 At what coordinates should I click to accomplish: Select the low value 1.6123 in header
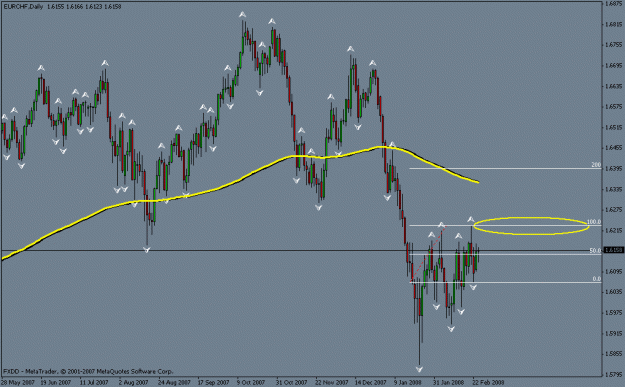(x=93, y=7)
